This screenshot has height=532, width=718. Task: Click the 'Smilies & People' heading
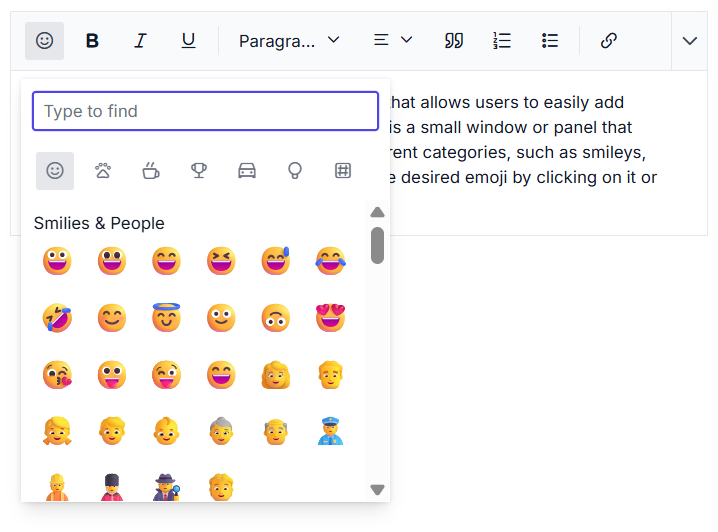point(99,223)
